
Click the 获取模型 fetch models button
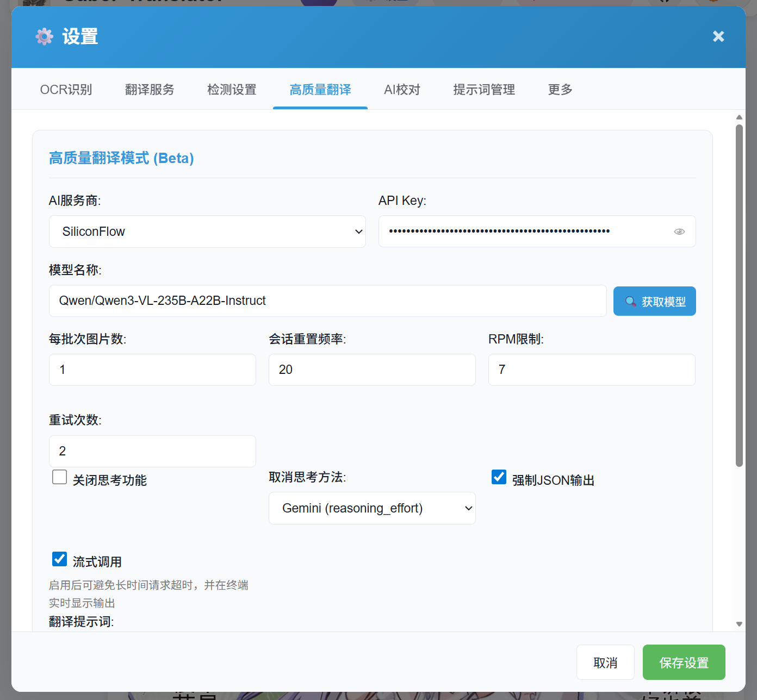point(654,301)
